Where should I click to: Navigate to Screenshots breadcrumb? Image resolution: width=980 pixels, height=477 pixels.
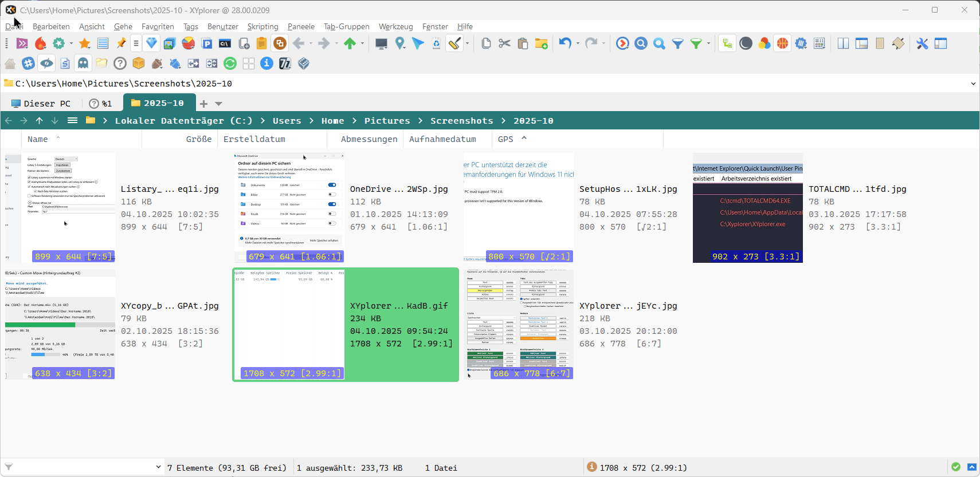(461, 121)
